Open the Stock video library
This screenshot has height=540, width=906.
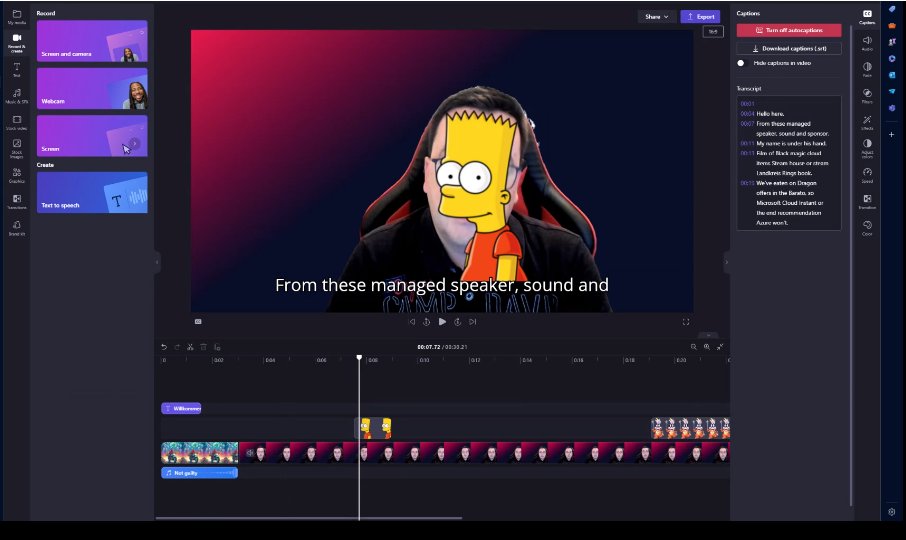click(17, 122)
